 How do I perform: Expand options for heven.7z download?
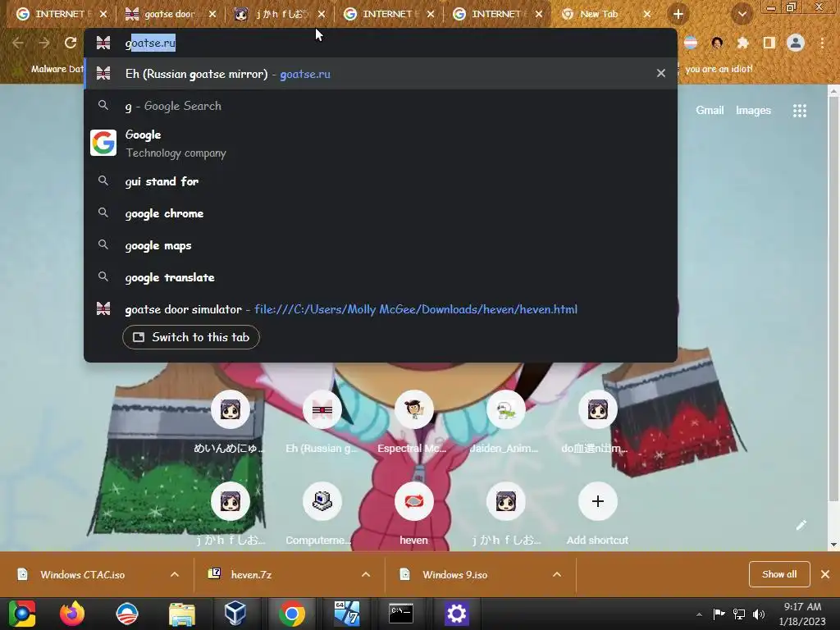pos(366,574)
